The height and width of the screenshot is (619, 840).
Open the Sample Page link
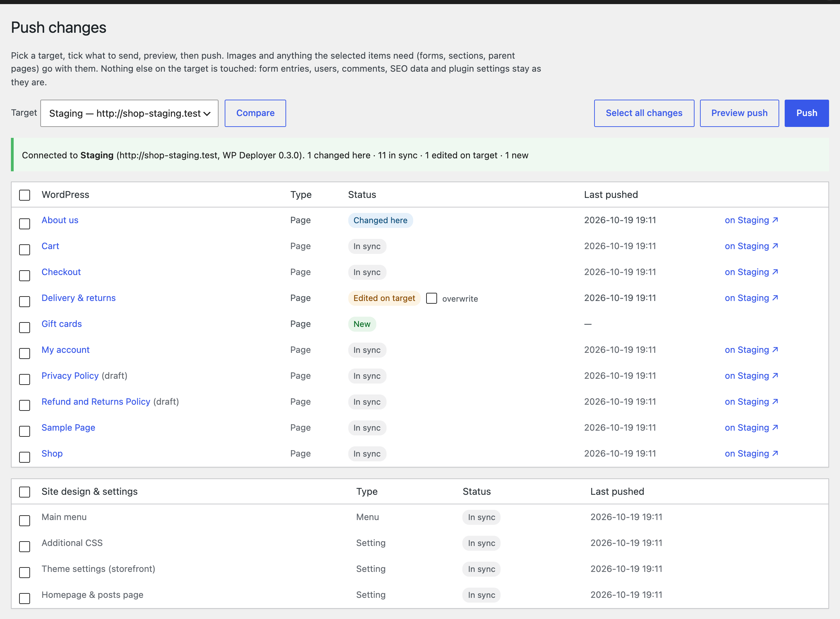[x=68, y=428]
